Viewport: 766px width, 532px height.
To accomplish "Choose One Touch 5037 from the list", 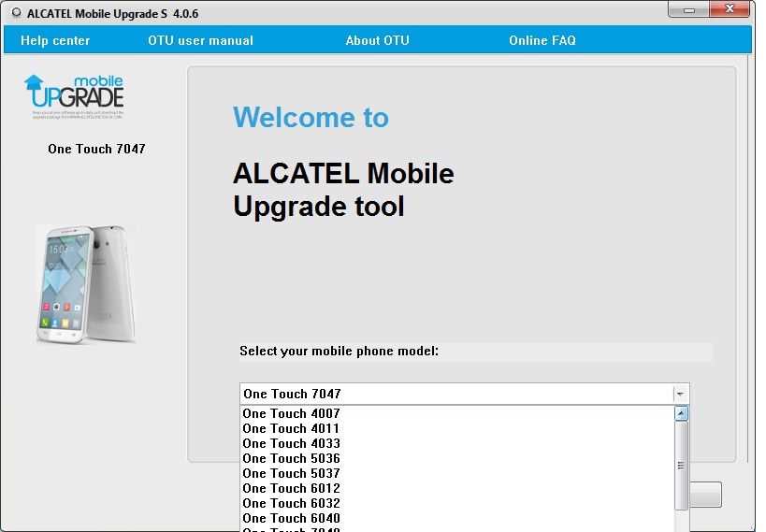I will (x=291, y=473).
